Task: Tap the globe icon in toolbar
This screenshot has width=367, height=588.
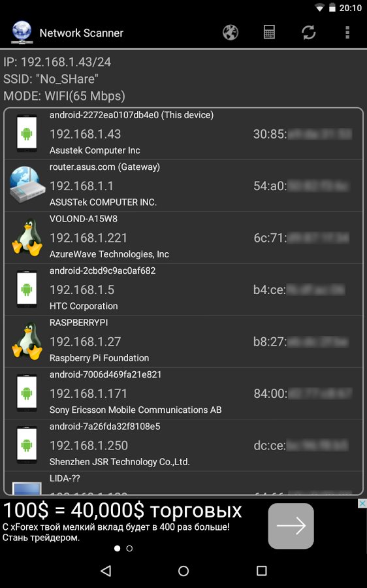Action: pos(230,33)
